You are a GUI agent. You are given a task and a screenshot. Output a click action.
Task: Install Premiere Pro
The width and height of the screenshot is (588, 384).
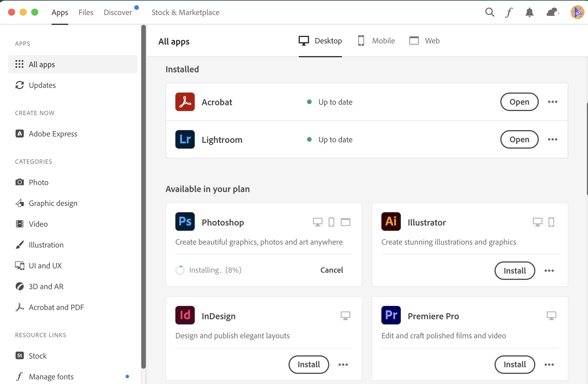pos(514,365)
